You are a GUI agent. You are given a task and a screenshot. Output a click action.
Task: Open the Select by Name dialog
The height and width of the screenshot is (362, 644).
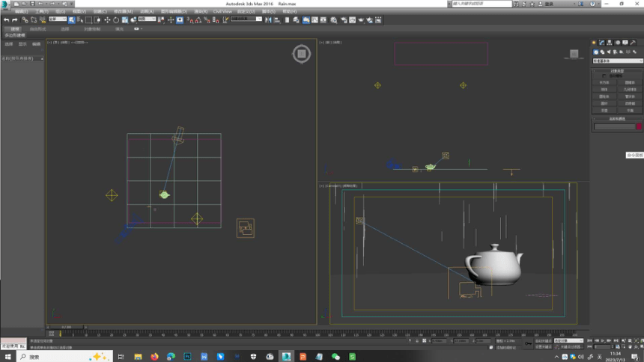80,19
